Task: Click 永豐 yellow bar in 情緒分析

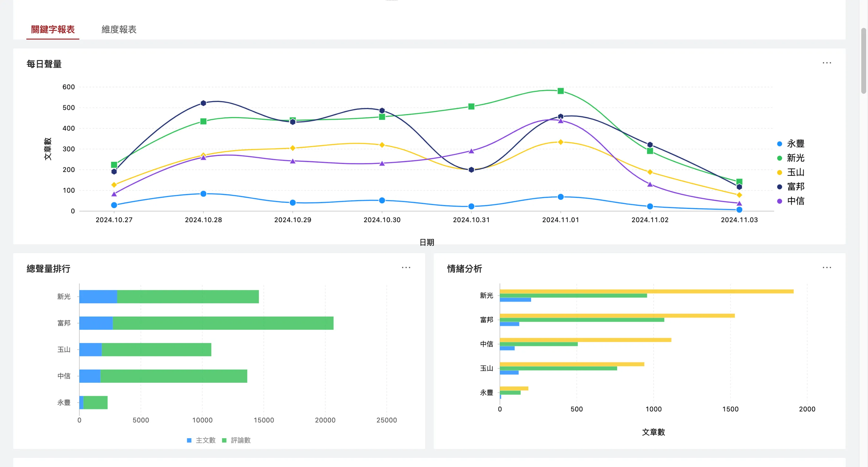Action: (x=514, y=389)
